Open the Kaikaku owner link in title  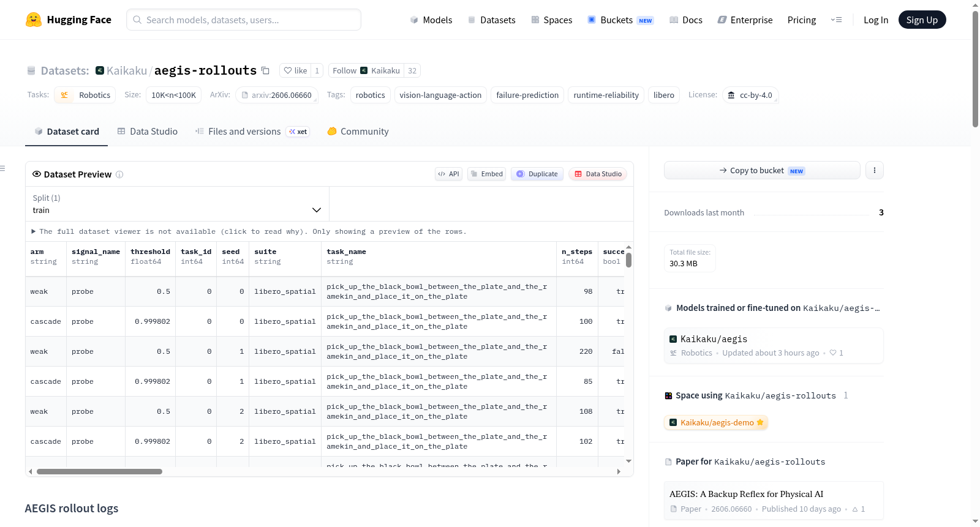point(127,70)
